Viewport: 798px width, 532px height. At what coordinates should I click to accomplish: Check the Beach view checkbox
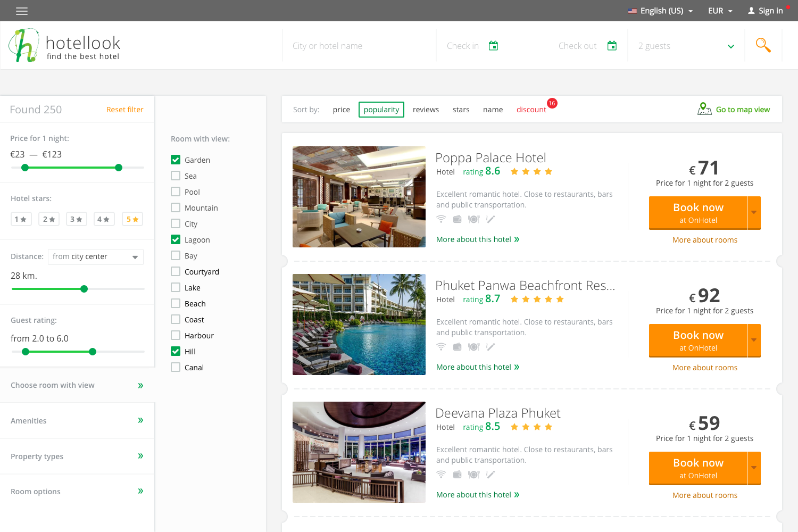[x=176, y=303]
